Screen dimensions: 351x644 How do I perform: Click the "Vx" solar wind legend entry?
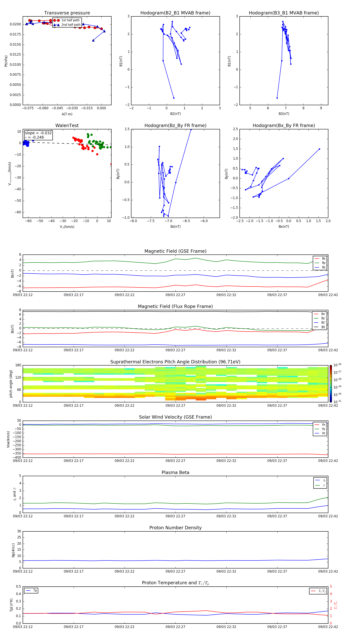pyautogui.click(x=320, y=425)
